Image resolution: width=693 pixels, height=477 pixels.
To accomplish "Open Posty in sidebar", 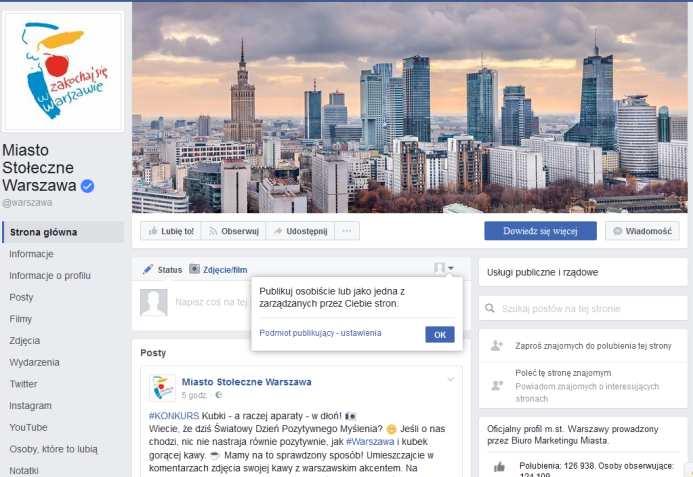I will (x=21, y=297).
